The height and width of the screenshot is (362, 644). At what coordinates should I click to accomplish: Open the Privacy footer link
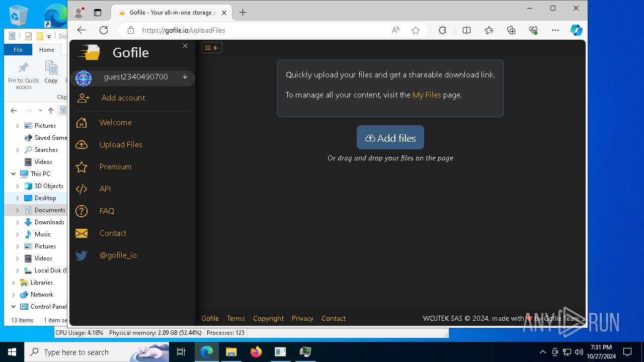pyautogui.click(x=302, y=318)
